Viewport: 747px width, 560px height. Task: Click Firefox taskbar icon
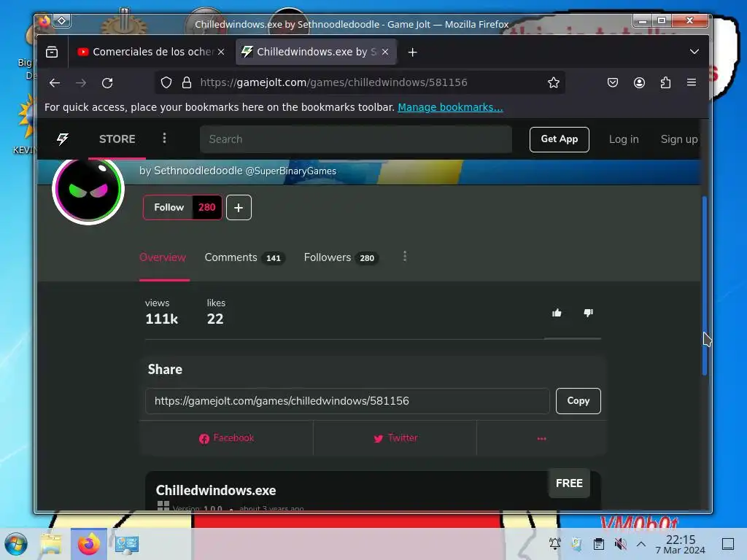point(88,544)
